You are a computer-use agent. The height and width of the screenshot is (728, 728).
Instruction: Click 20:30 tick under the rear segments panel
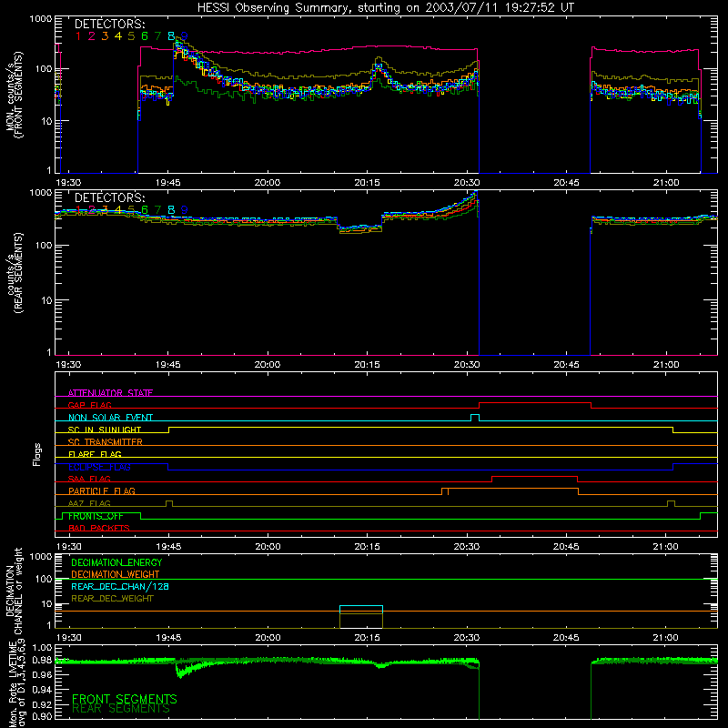click(467, 365)
